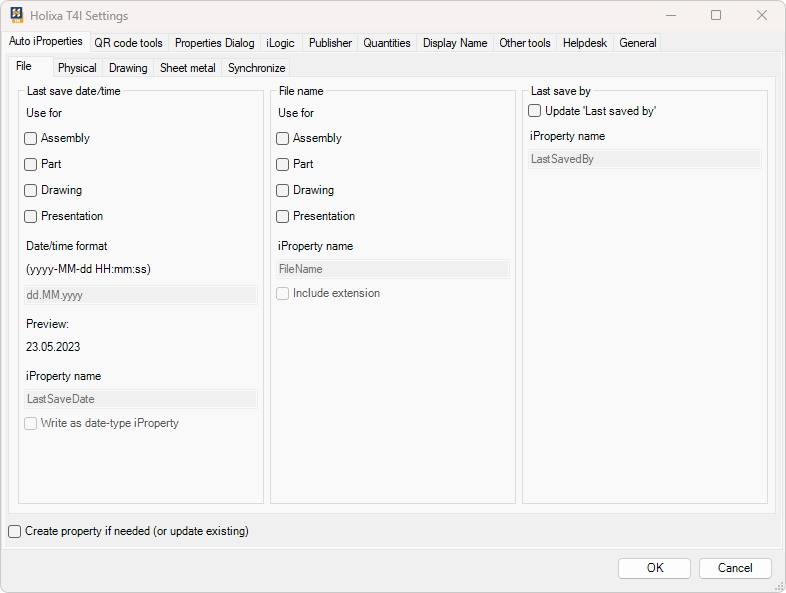This screenshot has height=593, width=786.
Task: Go to the iLogic tab
Action: click(281, 43)
